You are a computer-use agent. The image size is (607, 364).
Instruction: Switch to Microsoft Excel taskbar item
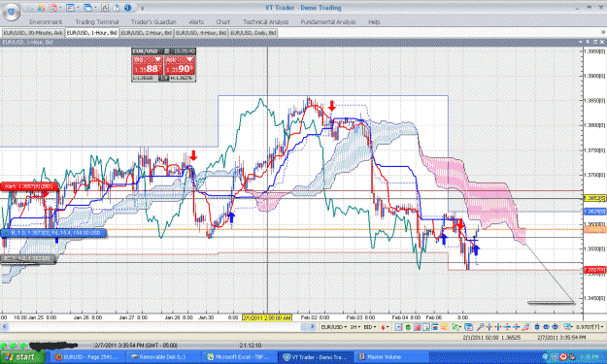pyautogui.click(x=239, y=356)
